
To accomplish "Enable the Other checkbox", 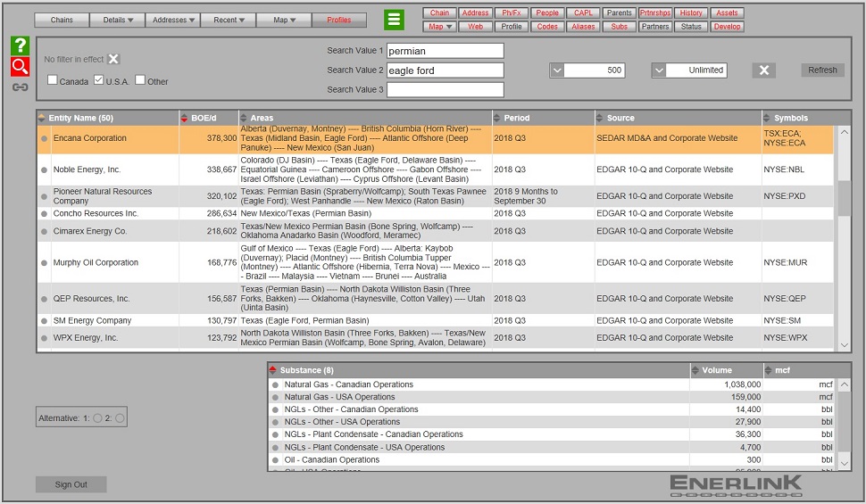I will pyautogui.click(x=140, y=79).
